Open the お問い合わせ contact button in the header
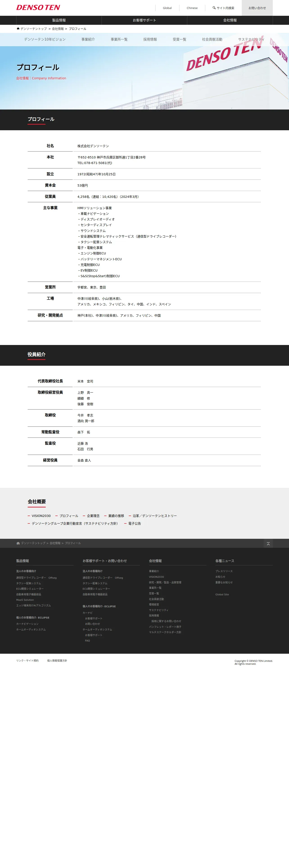Screen dimensions: 289x868 pos(257,8)
